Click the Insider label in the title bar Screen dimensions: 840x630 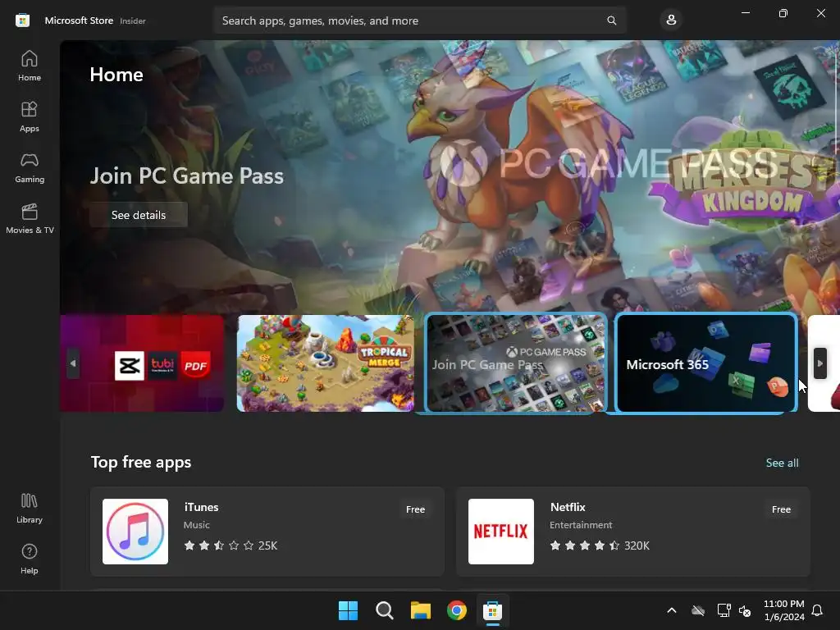tap(132, 21)
